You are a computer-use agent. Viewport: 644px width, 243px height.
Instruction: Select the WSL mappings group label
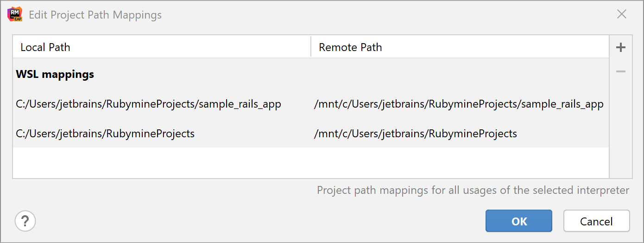pyautogui.click(x=55, y=74)
